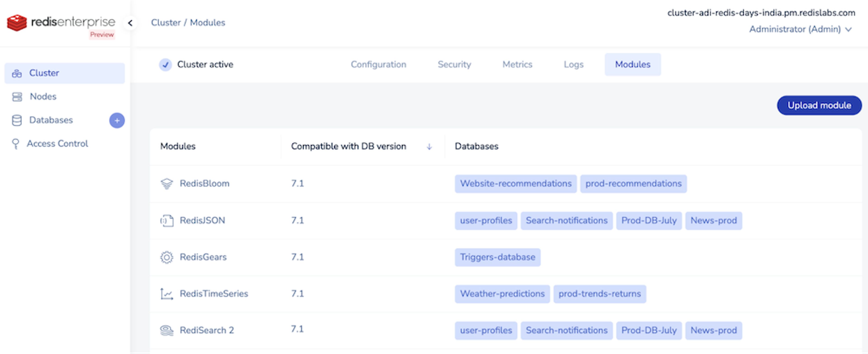Open the Triggers-database database tag
Screen dimensions: 868x354
[x=497, y=257]
